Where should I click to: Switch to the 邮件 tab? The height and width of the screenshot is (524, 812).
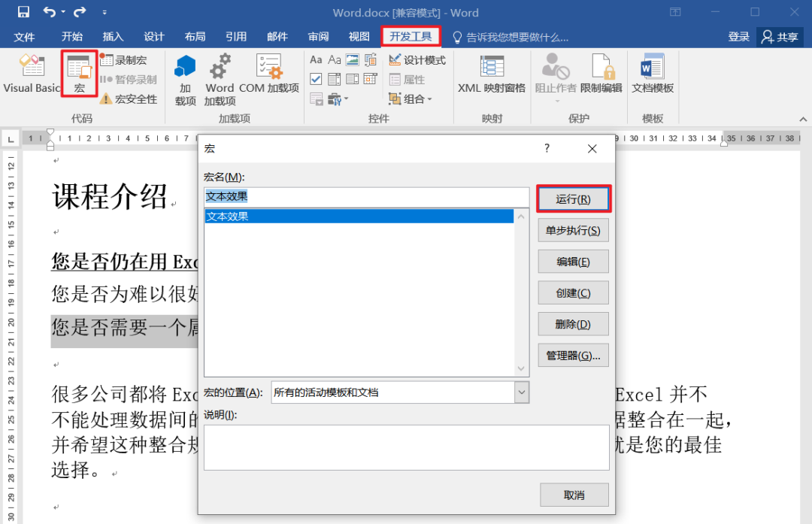pyautogui.click(x=277, y=37)
